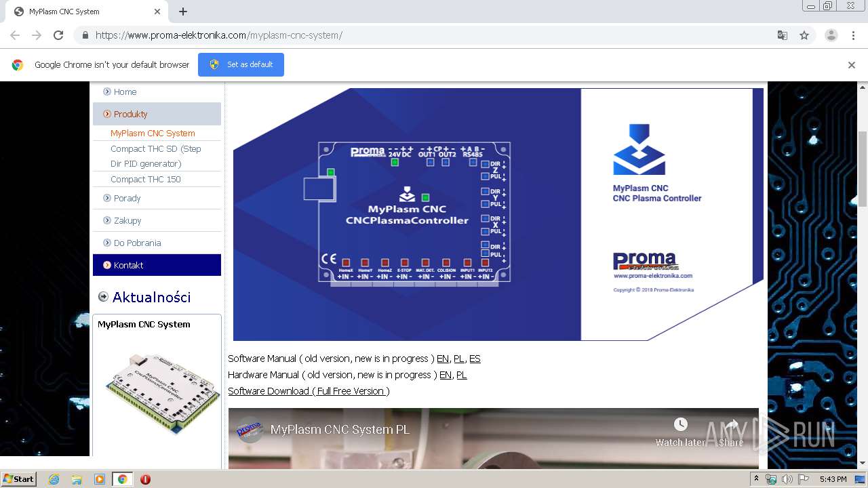Click the page vertical scrollbar thumb
Screen dimensions: 868x488
pyautogui.click(x=863, y=169)
